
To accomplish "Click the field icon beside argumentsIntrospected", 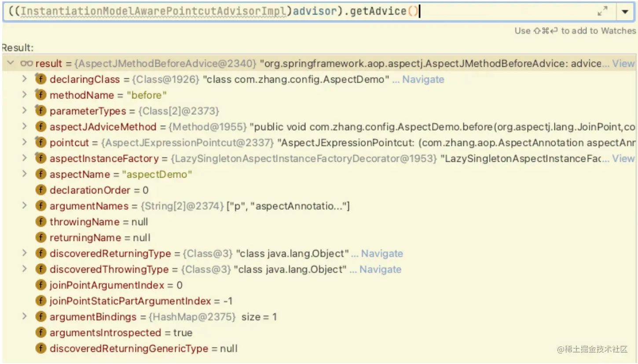I will [x=40, y=333].
